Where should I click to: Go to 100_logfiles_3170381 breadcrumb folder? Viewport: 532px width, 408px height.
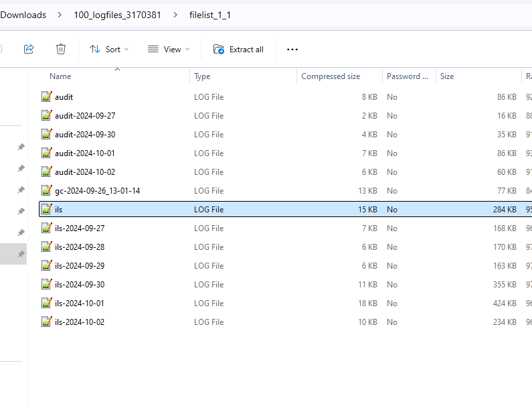pos(118,15)
